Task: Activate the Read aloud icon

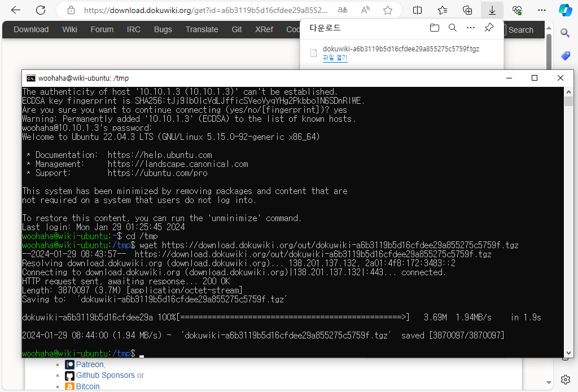Action: pos(365,10)
